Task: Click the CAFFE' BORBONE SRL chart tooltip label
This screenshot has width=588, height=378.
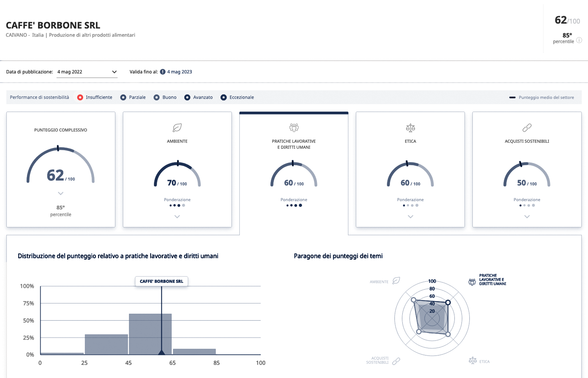Action: [161, 281]
